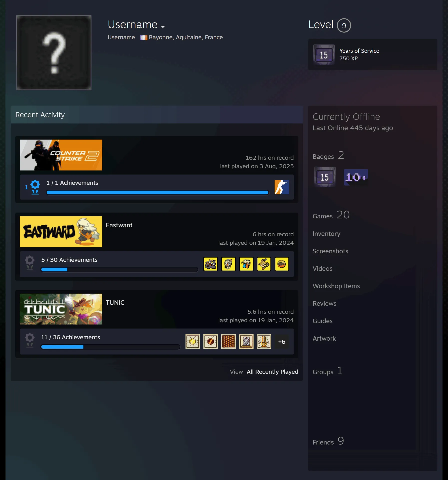
Task: Open 1 / 1 Achievements link
Action: click(72, 183)
